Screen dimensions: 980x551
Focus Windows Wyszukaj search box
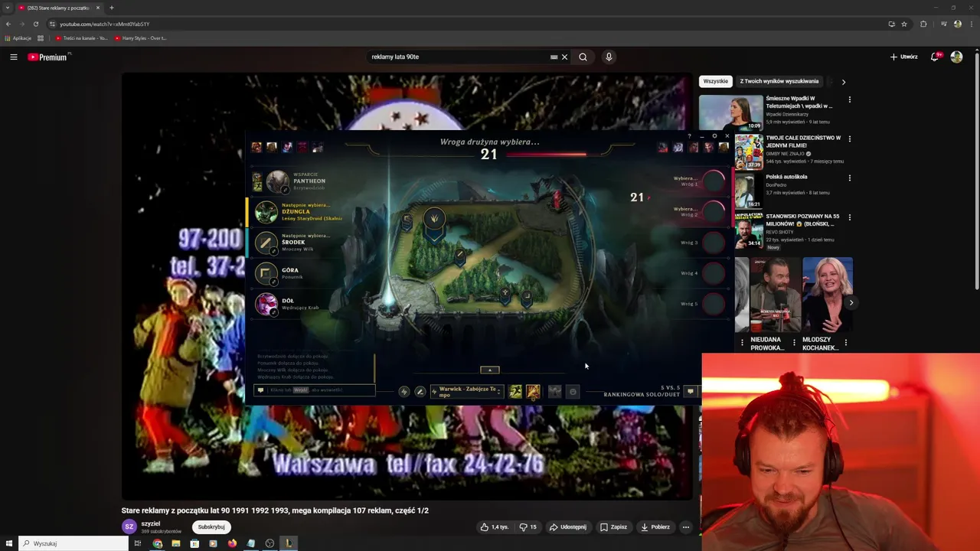coord(73,543)
